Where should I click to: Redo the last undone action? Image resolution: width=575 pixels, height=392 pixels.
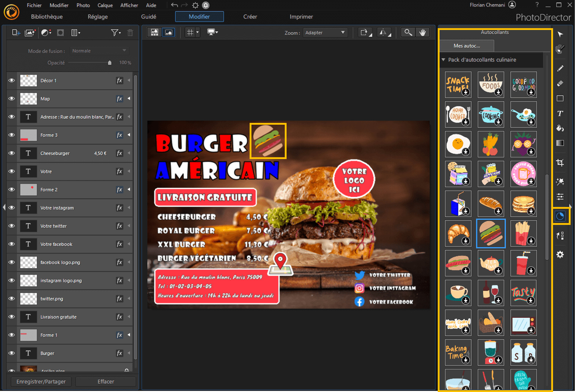(184, 5)
